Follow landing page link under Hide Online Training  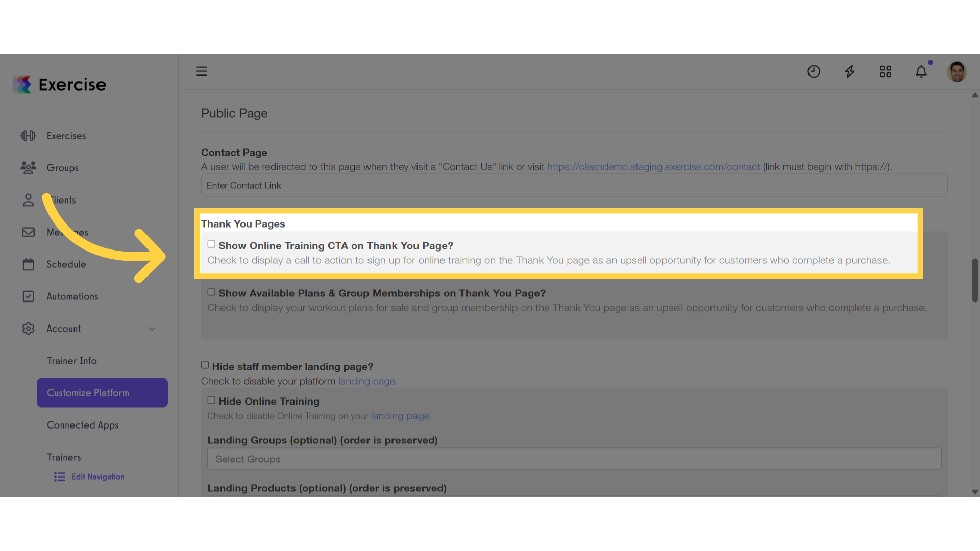(x=401, y=416)
